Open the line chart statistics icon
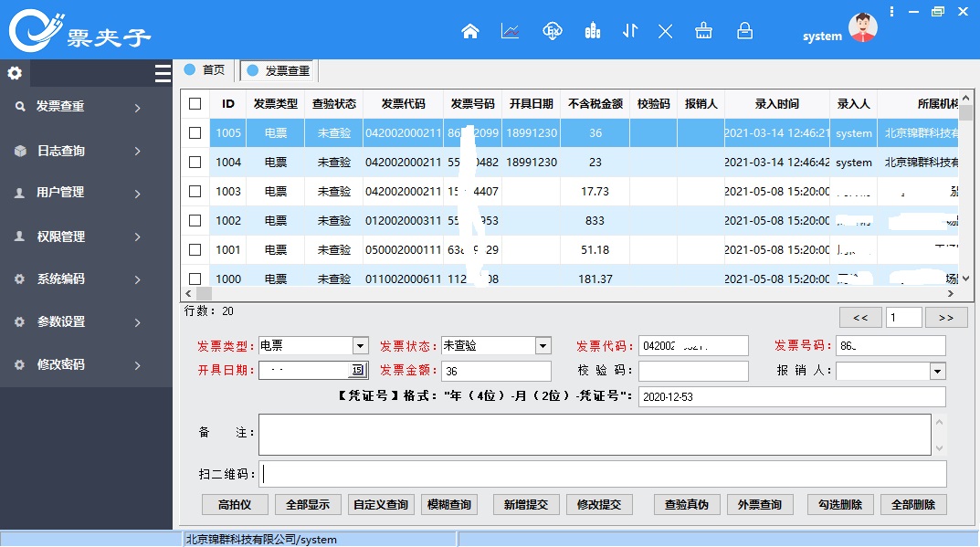 pyautogui.click(x=510, y=31)
